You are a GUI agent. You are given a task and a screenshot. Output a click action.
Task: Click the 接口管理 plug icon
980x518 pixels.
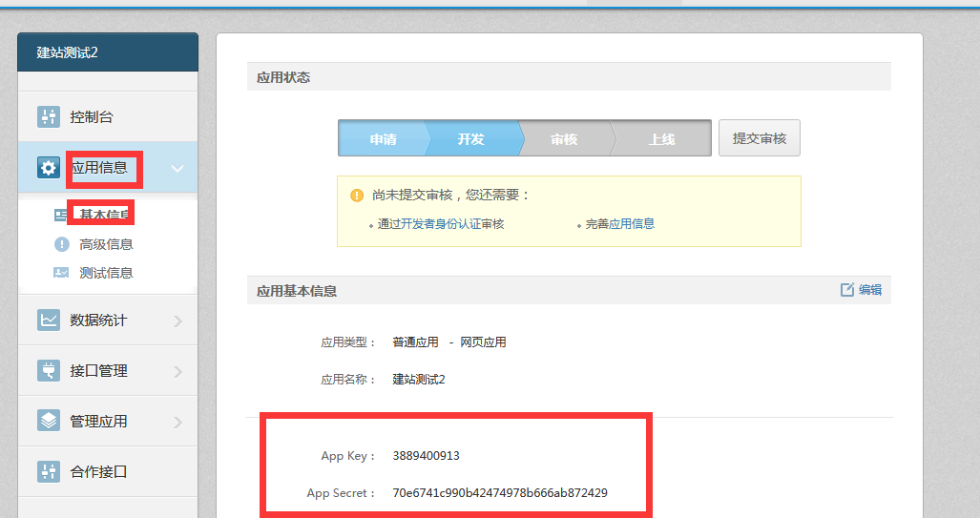tap(48, 371)
